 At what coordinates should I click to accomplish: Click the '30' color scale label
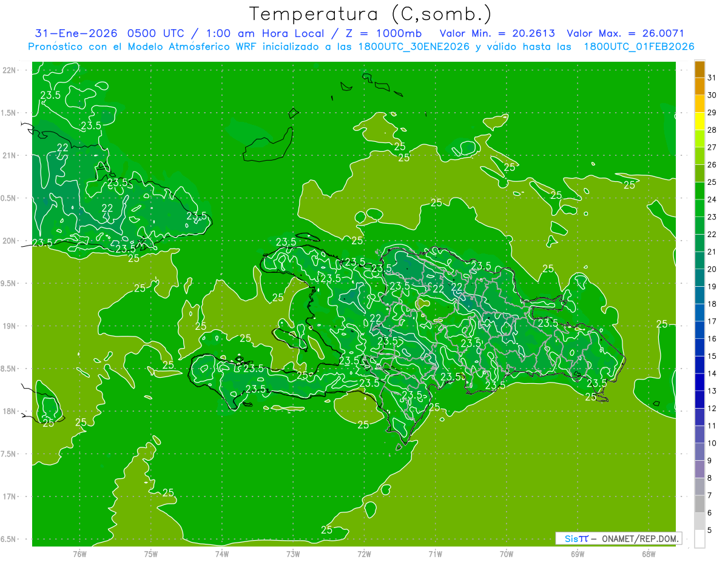pyautogui.click(x=712, y=95)
